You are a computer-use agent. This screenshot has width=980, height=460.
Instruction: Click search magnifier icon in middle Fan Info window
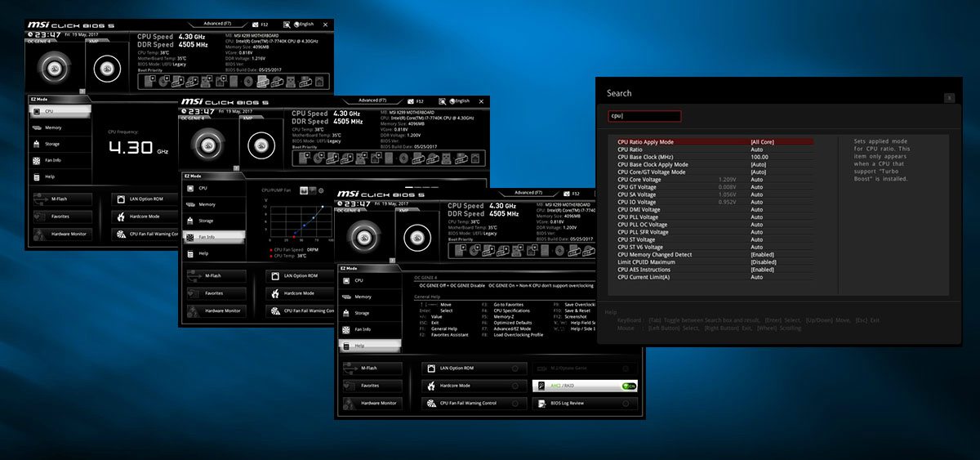443,100
